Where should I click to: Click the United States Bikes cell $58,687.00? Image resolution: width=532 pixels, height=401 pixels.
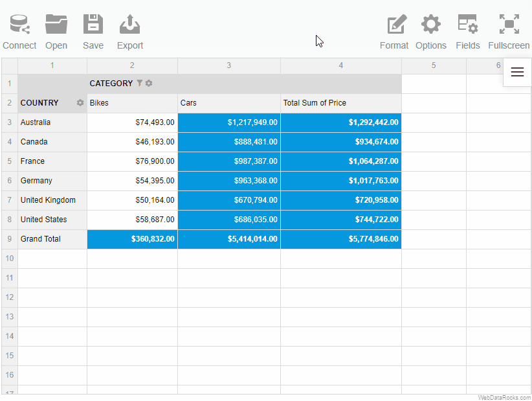click(x=132, y=220)
